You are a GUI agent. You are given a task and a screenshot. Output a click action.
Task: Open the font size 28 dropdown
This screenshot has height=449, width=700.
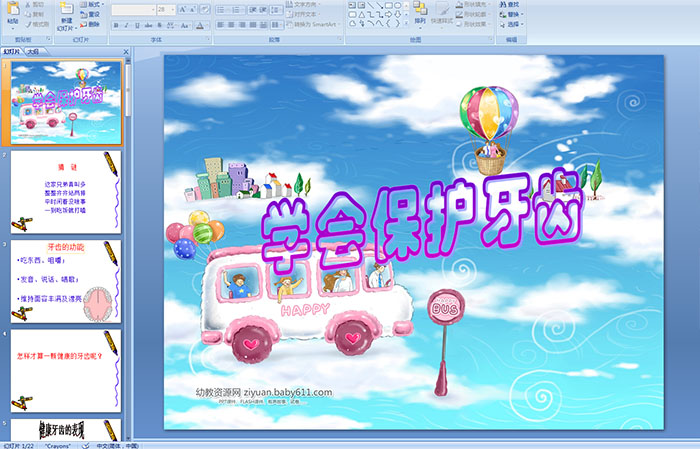(172, 10)
